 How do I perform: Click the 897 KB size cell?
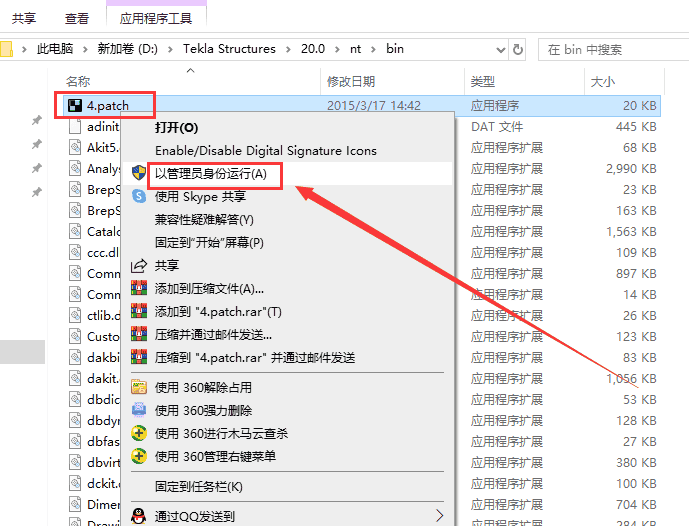point(636,273)
